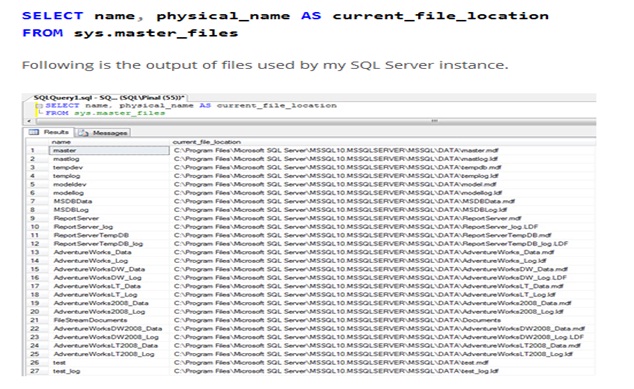
Task: Select row header number 1
Action: [x=37, y=150]
